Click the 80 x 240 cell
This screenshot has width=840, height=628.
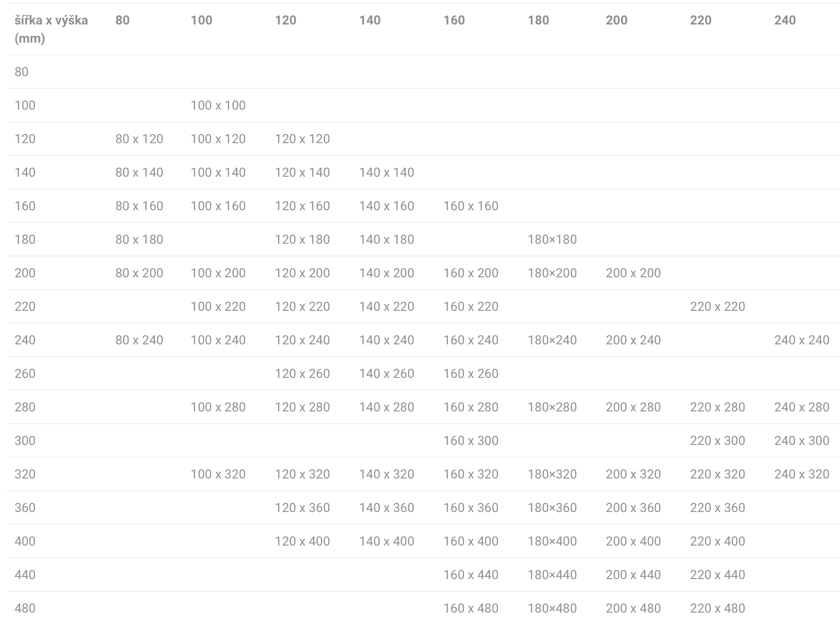(139, 340)
